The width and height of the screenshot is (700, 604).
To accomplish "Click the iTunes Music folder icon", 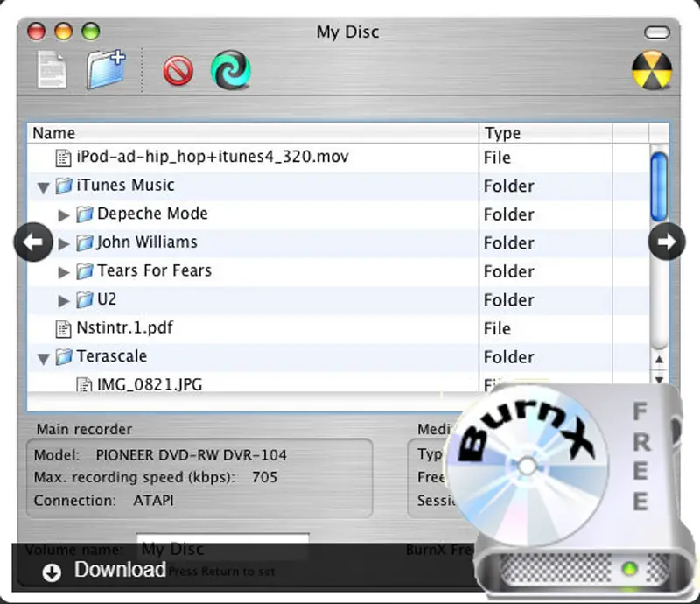I will pyautogui.click(x=64, y=186).
